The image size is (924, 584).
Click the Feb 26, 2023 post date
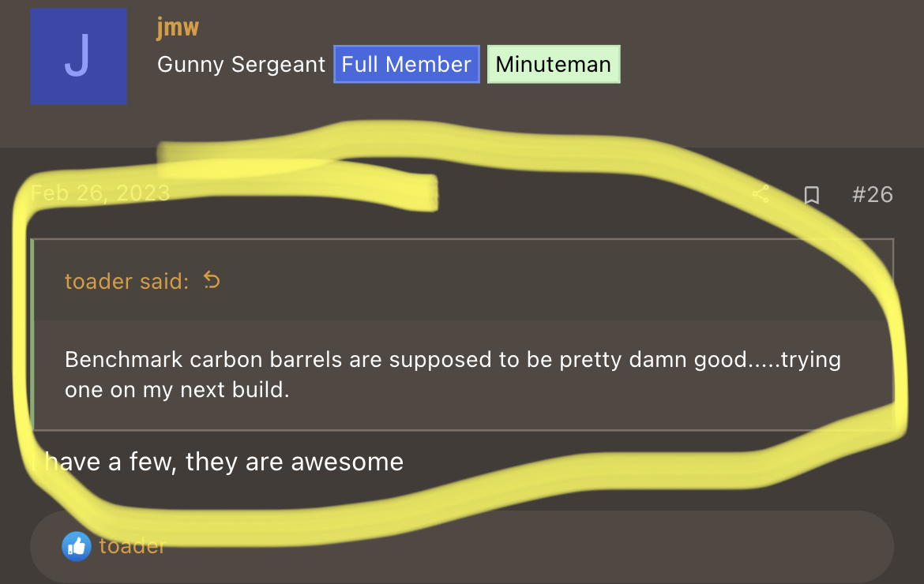point(100,193)
